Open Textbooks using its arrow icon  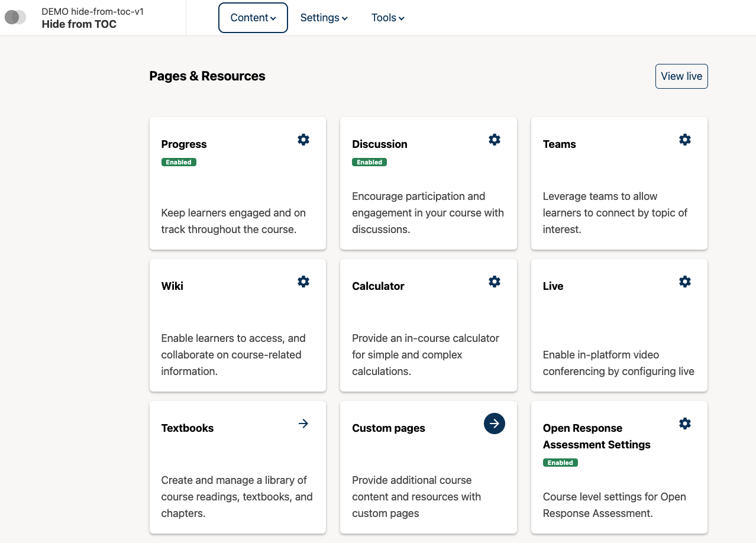pos(303,424)
